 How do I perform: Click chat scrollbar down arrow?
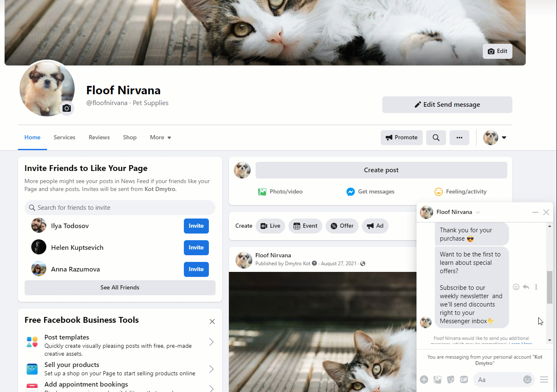(549, 340)
